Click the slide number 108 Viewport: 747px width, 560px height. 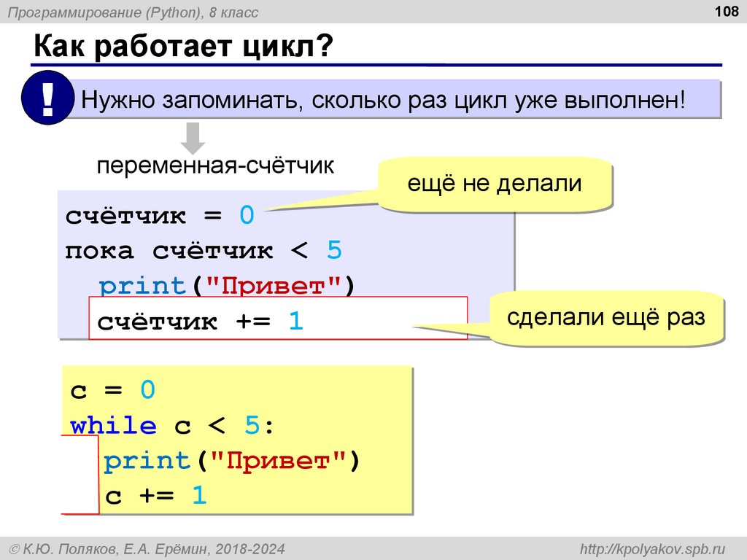[727, 11]
